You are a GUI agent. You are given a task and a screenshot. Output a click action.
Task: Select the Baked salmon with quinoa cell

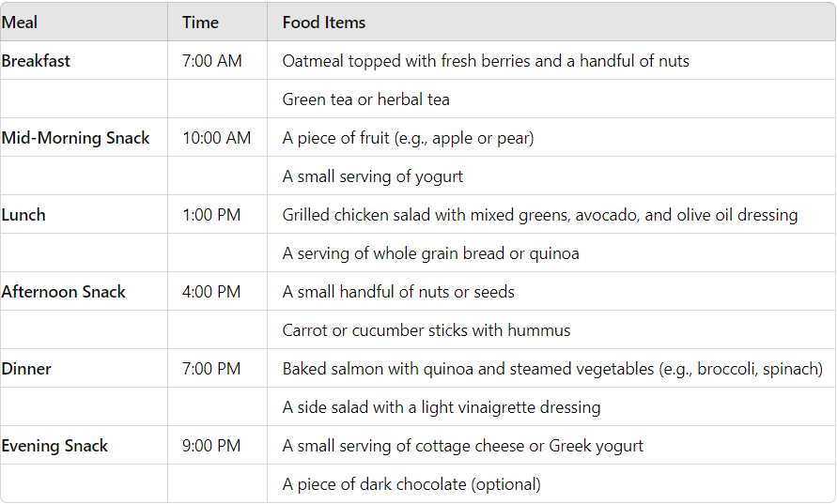click(x=552, y=369)
